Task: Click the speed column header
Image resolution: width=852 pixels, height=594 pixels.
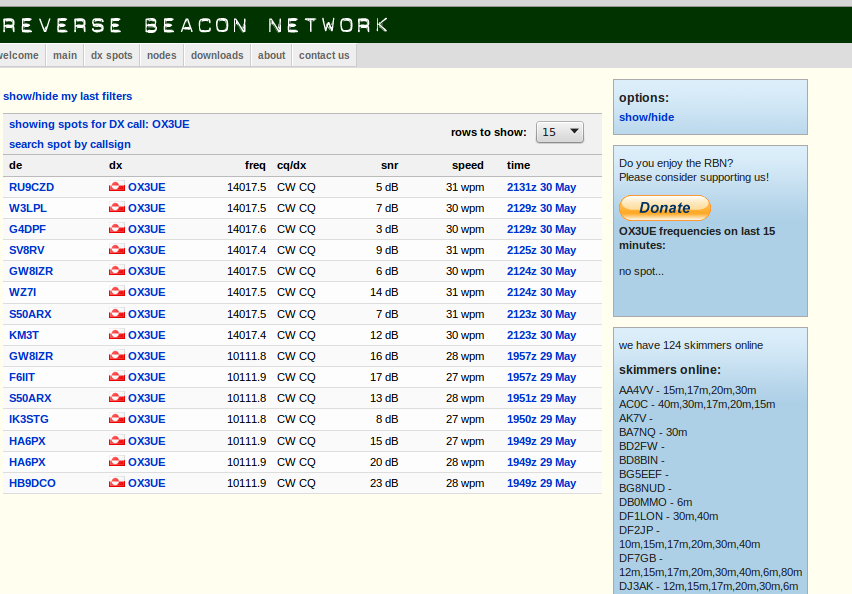Action: coord(467,165)
